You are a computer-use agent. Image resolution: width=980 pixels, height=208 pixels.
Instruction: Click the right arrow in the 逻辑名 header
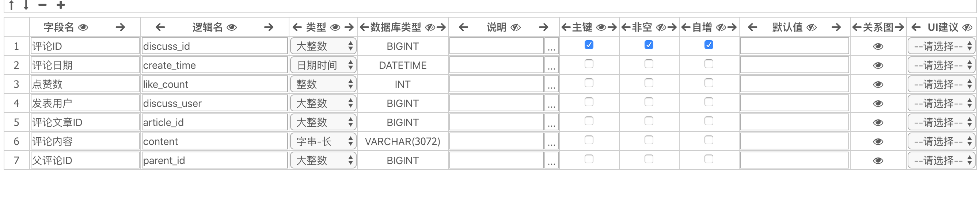pos(269,27)
